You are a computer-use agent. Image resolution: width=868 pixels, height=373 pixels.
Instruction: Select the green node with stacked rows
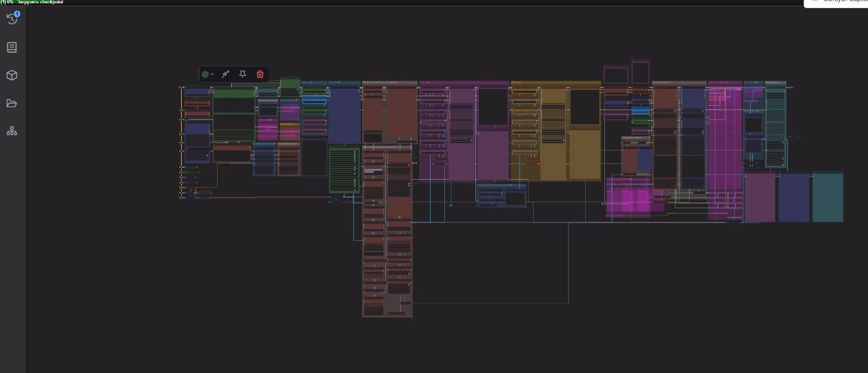344,170
